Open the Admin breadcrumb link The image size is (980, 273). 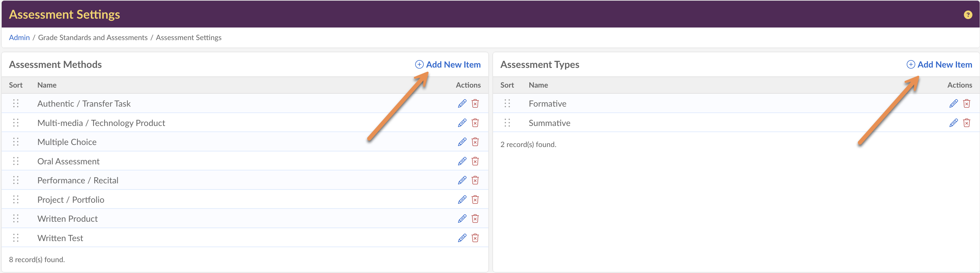[x=19, y=38]
